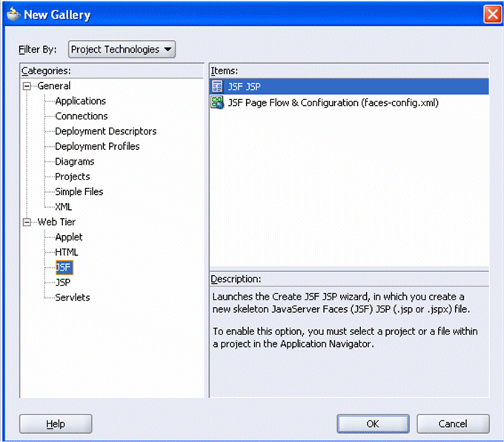Select the HTML category under Web Tier
The height and width of the screenshot is (442, 504).
point(67,252)
